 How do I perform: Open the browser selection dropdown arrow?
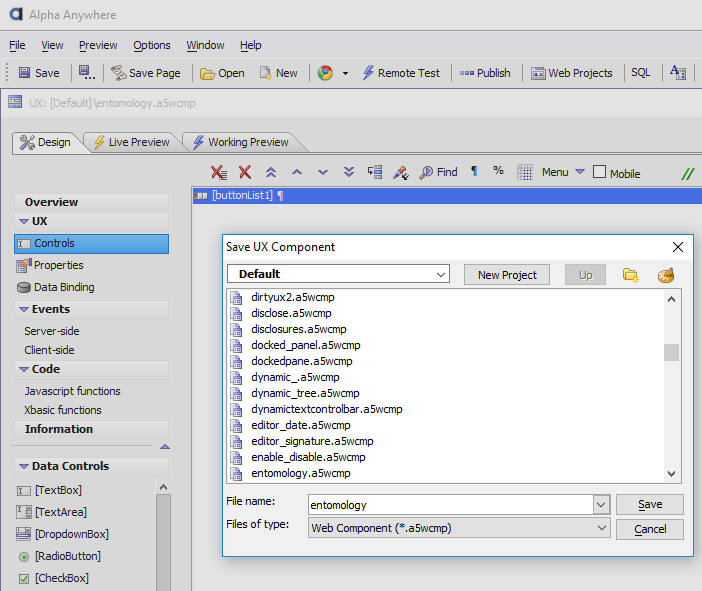[x=345, y=73]
